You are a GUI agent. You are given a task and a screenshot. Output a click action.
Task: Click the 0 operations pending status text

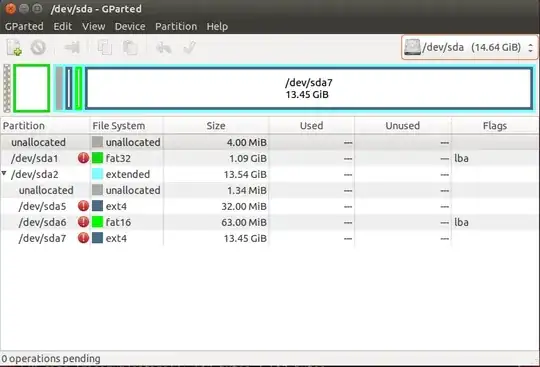pyautogui.click(x=51, y=358)
